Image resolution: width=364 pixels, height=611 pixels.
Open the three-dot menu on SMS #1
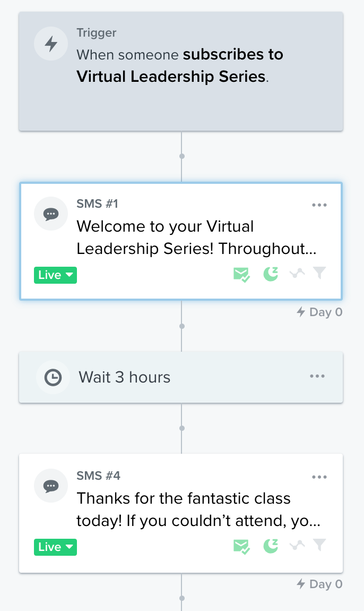pyautogui.click(x=319, y=205)
